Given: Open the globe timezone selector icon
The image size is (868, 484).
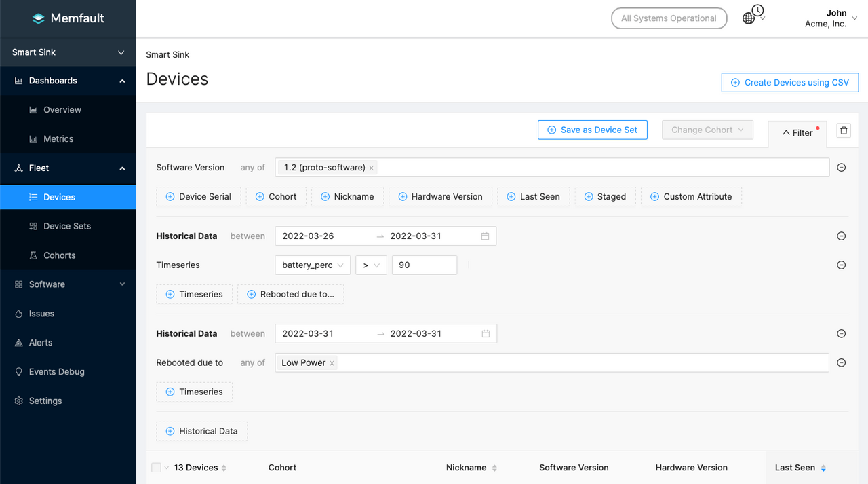Looking at the screenshot, I should point(749,18).
